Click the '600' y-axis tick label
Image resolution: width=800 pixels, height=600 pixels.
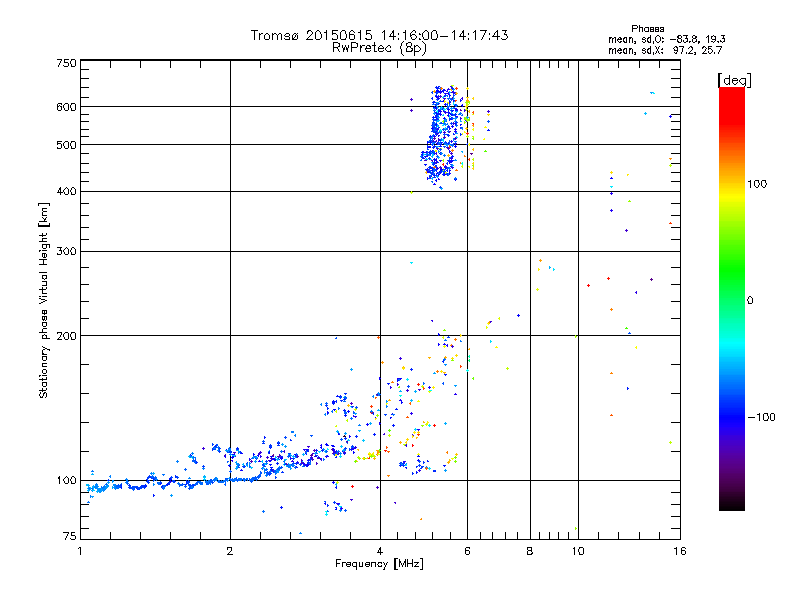66,107
